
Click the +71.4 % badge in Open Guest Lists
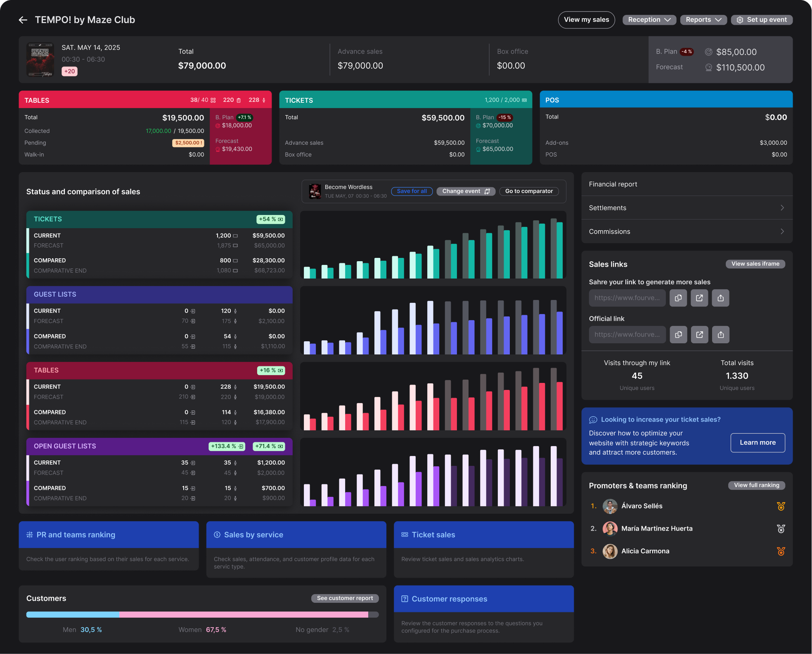[x=269, y=446]
